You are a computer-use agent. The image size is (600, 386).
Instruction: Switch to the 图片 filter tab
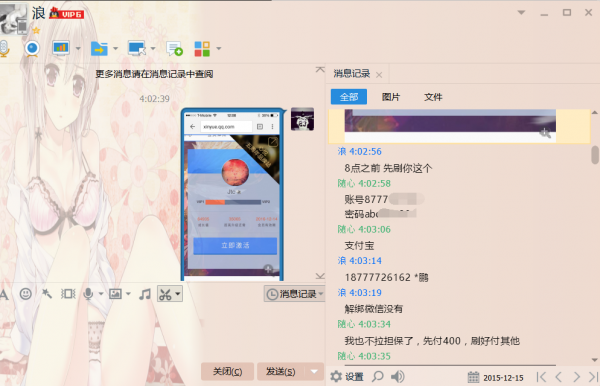tap(391, 97)
